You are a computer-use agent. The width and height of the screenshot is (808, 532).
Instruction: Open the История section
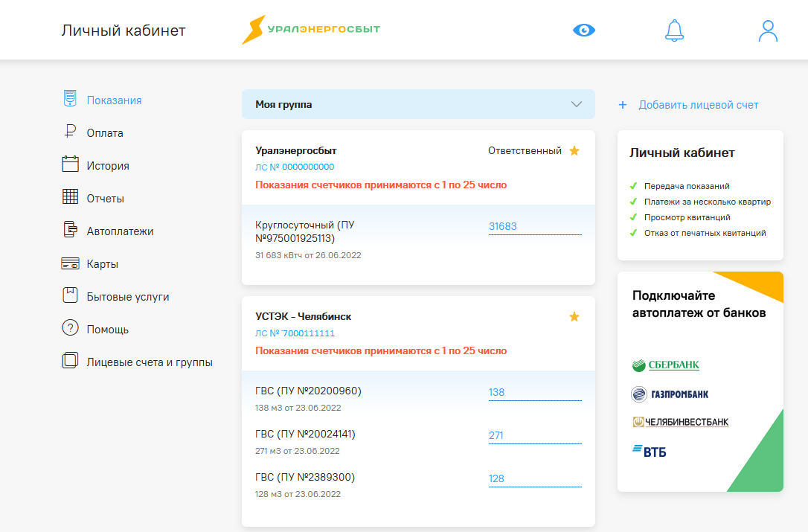point(108,166)
